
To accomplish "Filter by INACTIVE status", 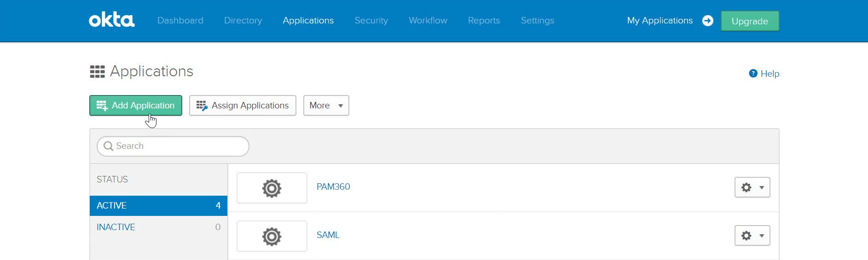I will (x=116, y=227).
